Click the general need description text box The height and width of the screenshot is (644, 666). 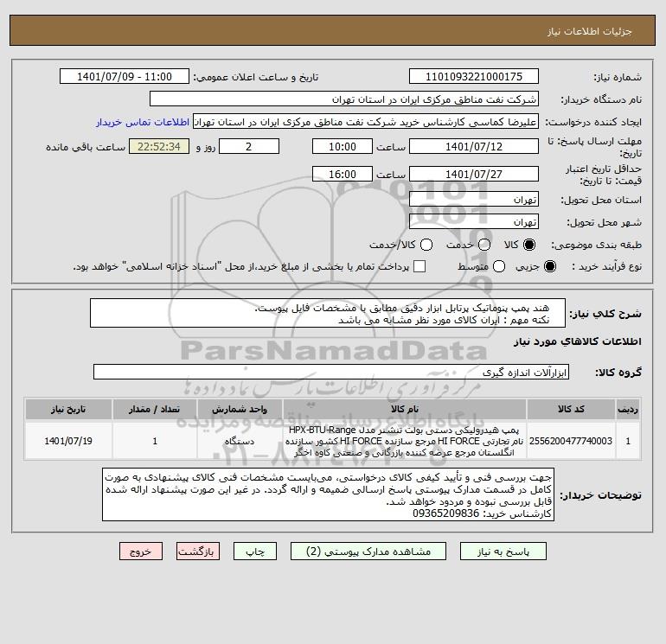coord(328,313)
